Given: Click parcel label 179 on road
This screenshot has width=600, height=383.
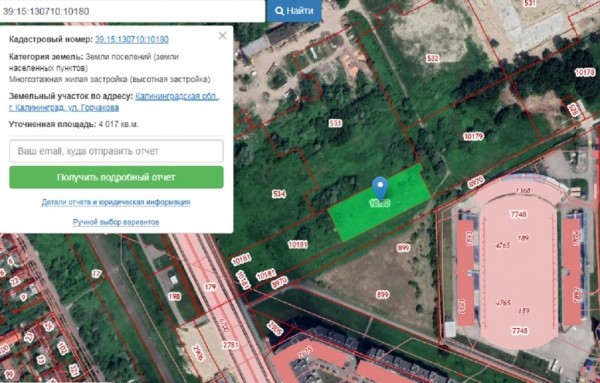Looking at the screenshot, I should coord(210,287).
